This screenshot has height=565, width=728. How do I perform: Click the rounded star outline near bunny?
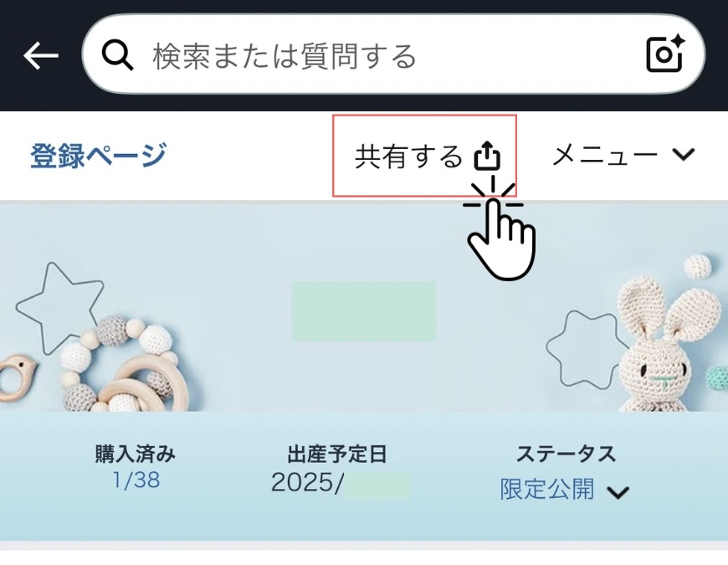point(587,350)
